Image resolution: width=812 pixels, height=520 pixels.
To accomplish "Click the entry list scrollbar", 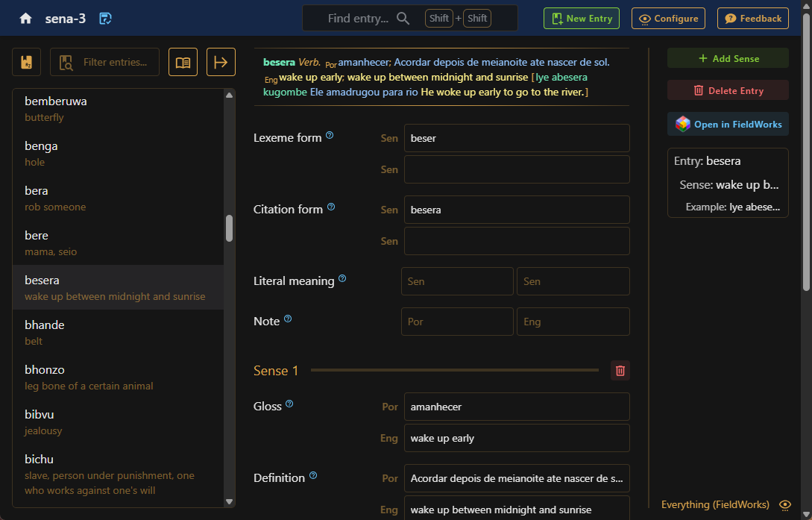I will pyautogui.click(x=230, y=224).
